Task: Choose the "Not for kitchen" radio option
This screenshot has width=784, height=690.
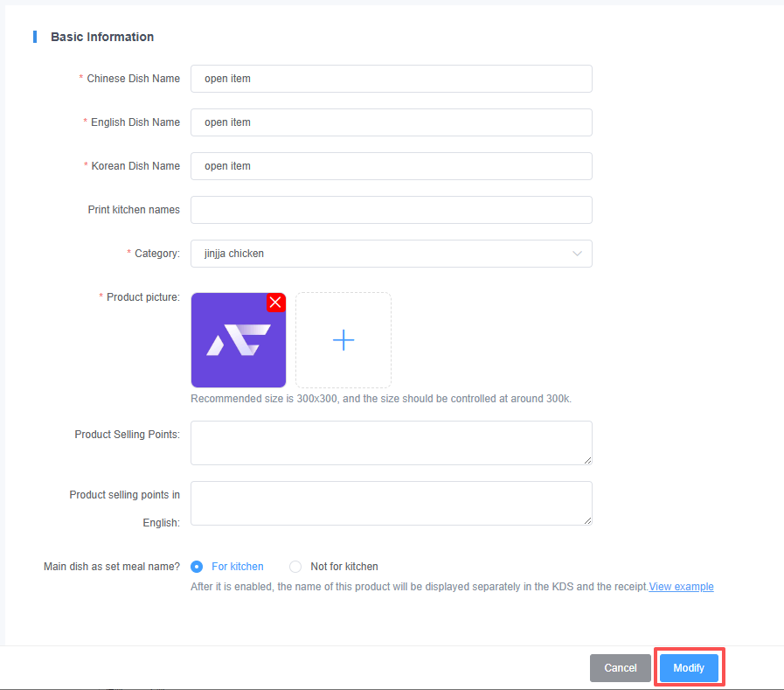Action: pyautogui.click(x=295, y=567)
